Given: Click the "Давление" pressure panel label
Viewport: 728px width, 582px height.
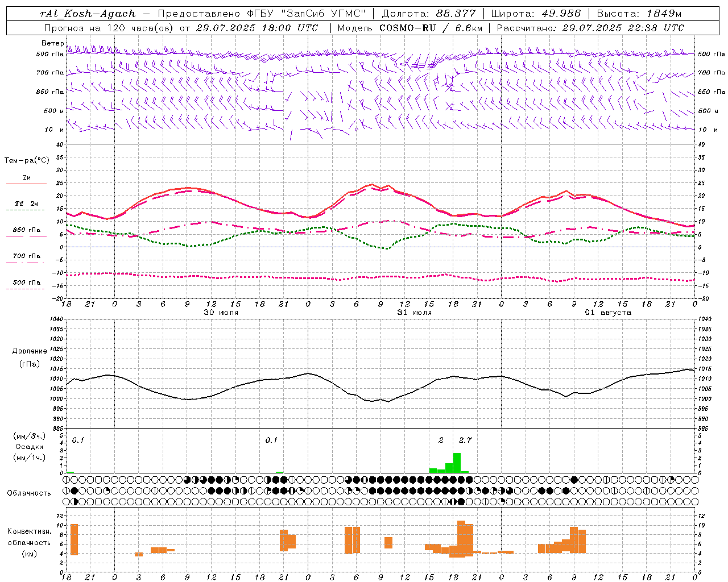Looking at the screenshot, I should pos(30,351).
